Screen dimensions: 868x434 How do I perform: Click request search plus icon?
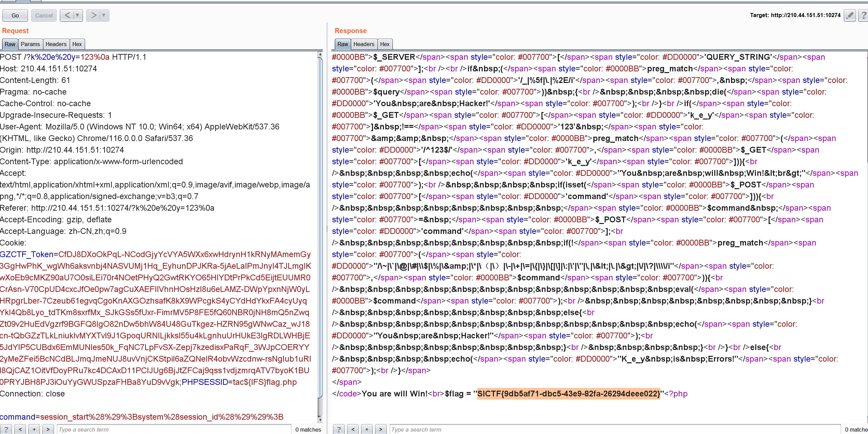pos(34,429)
